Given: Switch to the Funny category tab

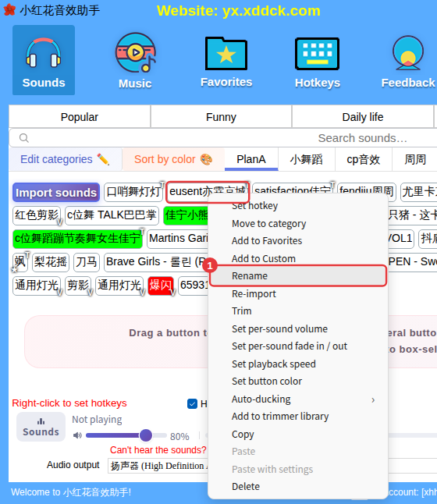Looking at the screenshot, I should tap(221, 117).
